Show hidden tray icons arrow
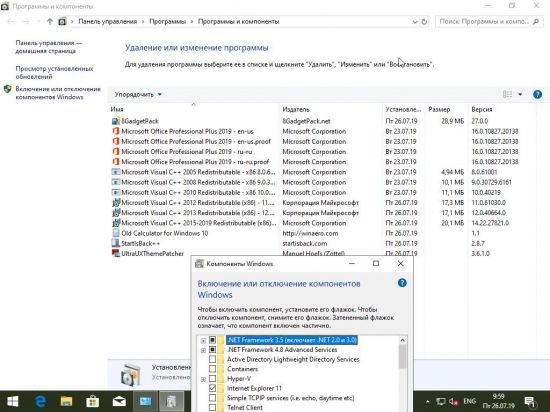The image size is (550, 412). point(427,401)
